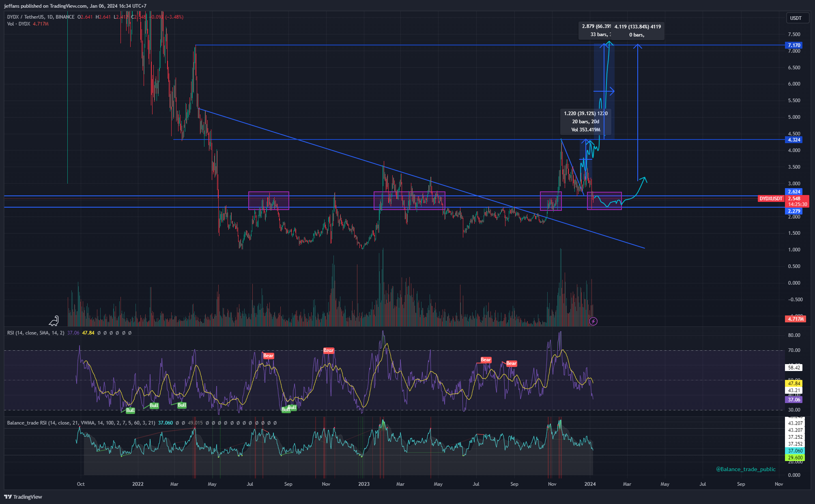Screen dimensions: 815x504
Task: Click the 80.00 RSI scale value
Action: [794, 335]
